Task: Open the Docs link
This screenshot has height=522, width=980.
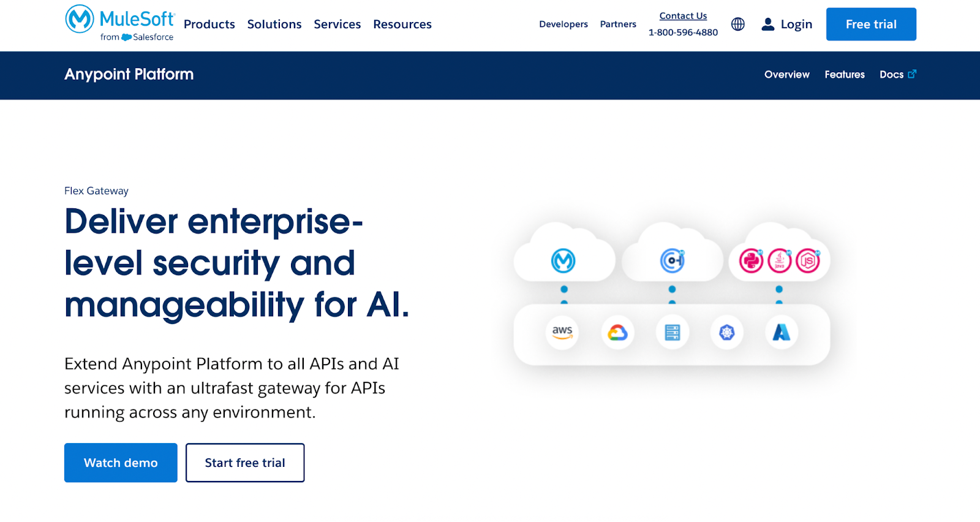Action: coord(892,74)
